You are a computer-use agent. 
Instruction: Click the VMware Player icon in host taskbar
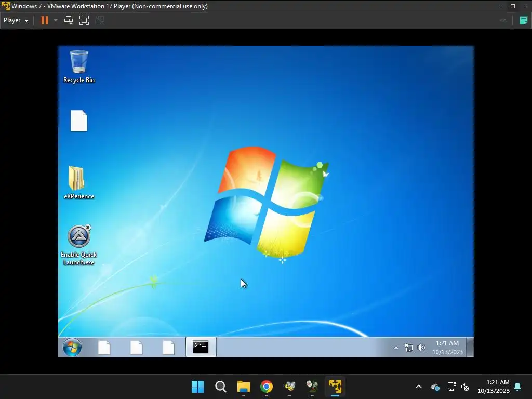pyautogui.click(x=335, y=387)
